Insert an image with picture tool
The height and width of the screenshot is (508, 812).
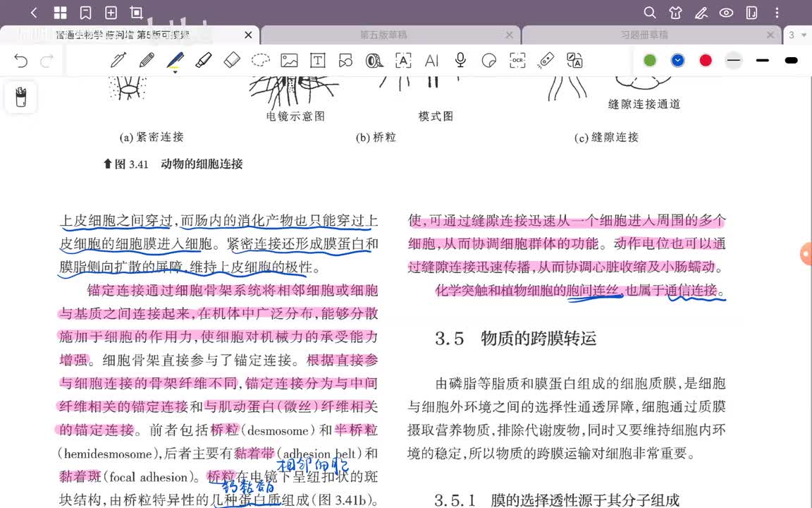click(x=289, y=61)
